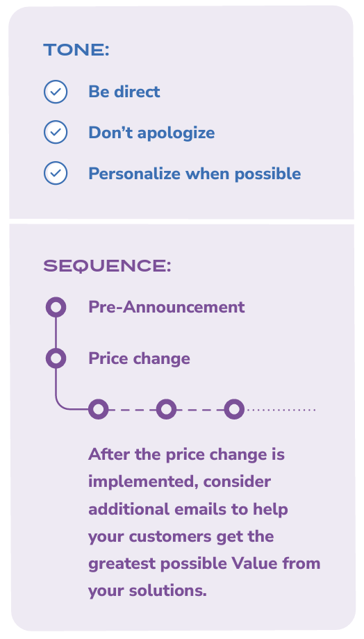Click the 'your solutions.' closing text
The image size is (364, 639).
[147, 591]
